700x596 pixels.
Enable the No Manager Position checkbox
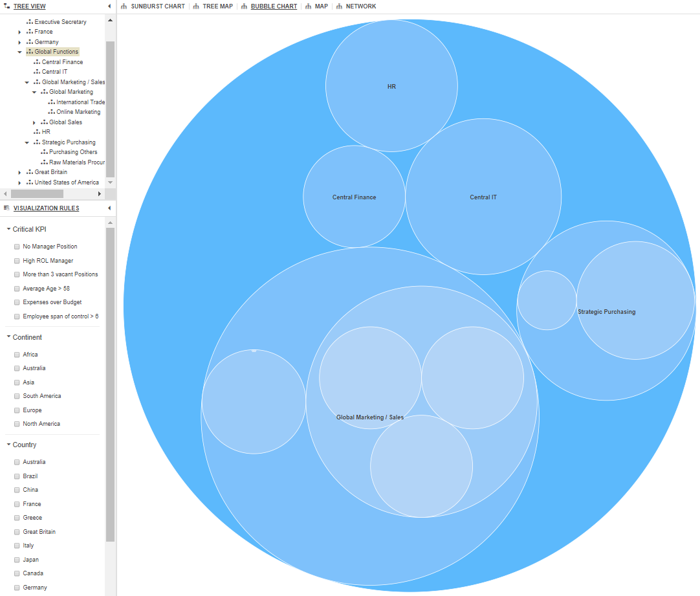pos(17,247)
